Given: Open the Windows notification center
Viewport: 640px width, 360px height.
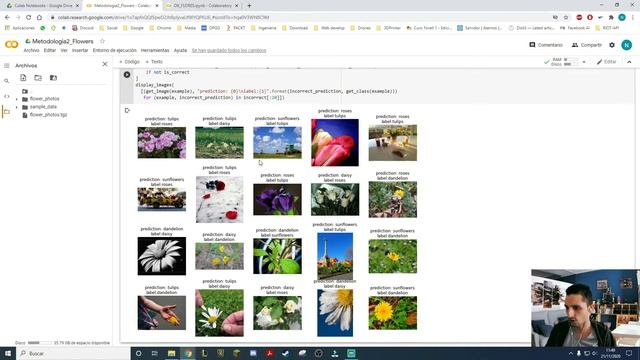Looking at the screenshot, I should pos(629,353).
